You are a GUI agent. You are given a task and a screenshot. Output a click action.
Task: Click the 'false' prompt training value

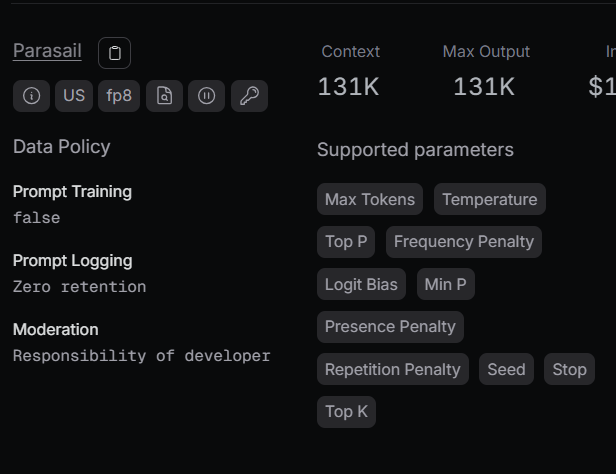tap(37, 218)
